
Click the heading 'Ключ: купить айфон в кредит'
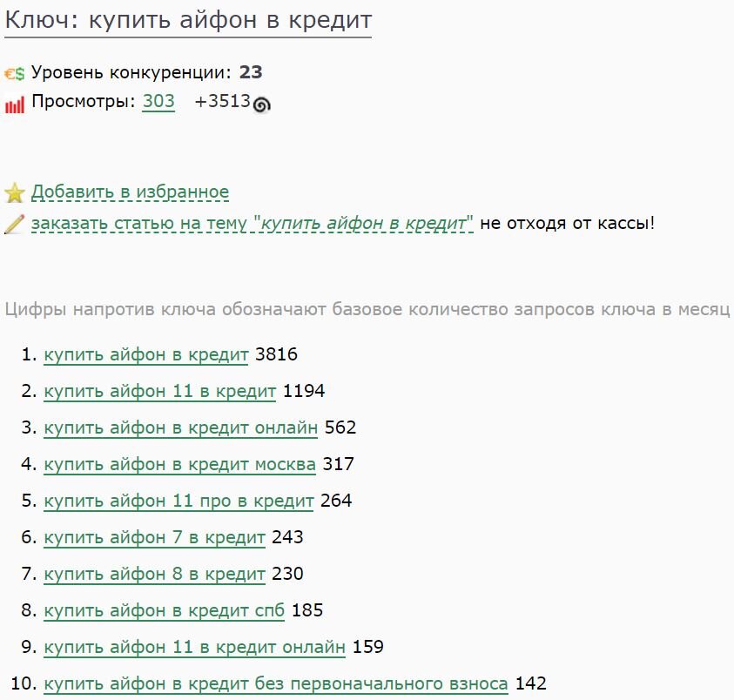coord(188,21)
